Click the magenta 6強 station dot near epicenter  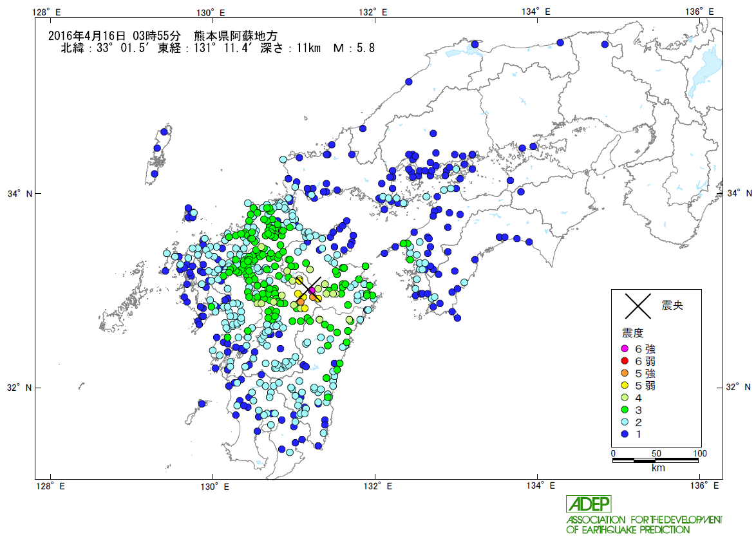(312, 290)
